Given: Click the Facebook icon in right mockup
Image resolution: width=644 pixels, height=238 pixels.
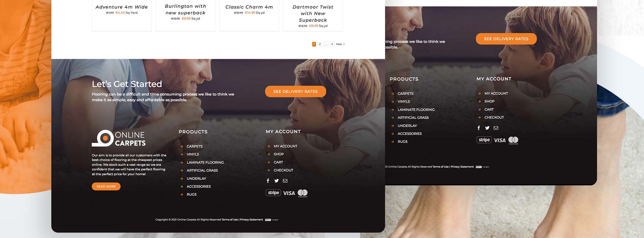Looking at the screenshot, I should pyautogui.click(x=479, y=128).
